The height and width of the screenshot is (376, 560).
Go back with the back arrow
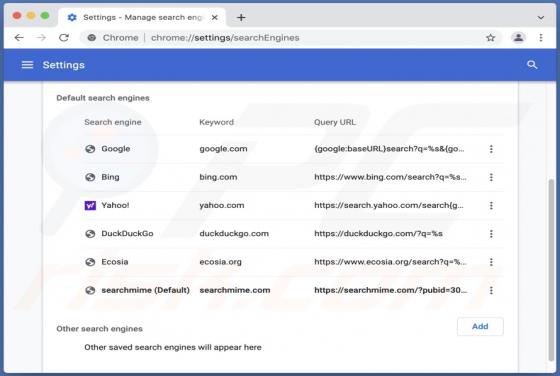pyautogui.click(x=19, y=37)
